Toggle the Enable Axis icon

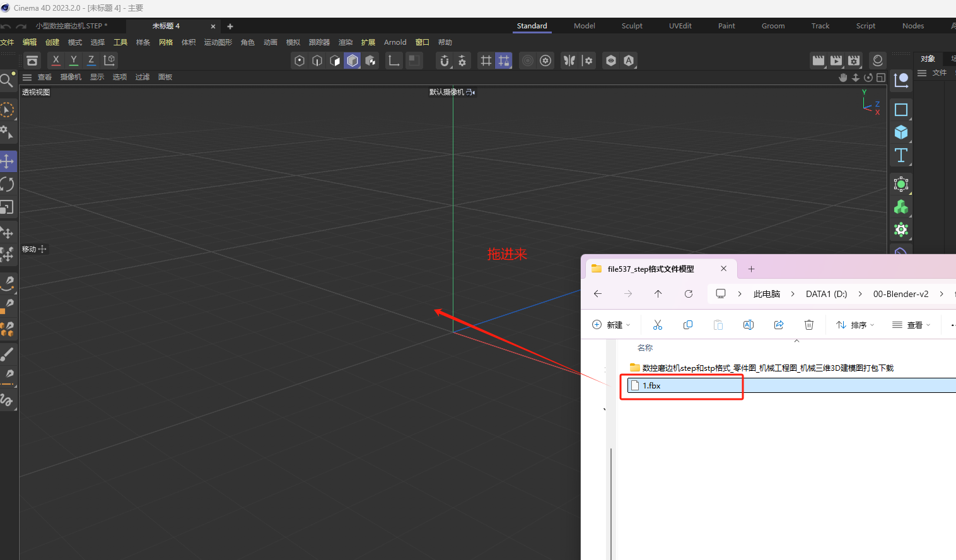(394, 61)
